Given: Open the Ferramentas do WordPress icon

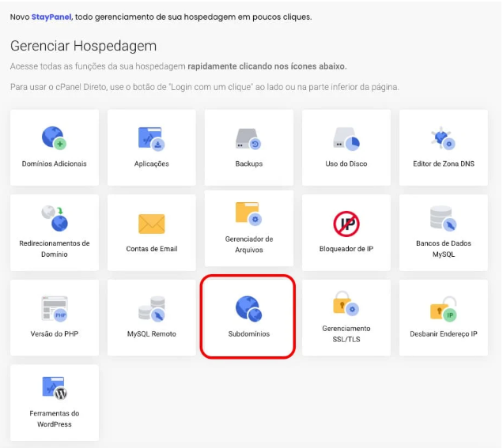Looking at the screenshot, I should coord(55,389).
